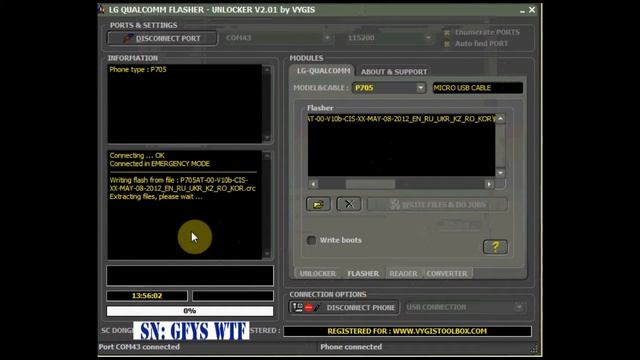Open the USB CONNECTION dropdown
640x360 pixels.
pyautogui.click(x=465, y=307)
